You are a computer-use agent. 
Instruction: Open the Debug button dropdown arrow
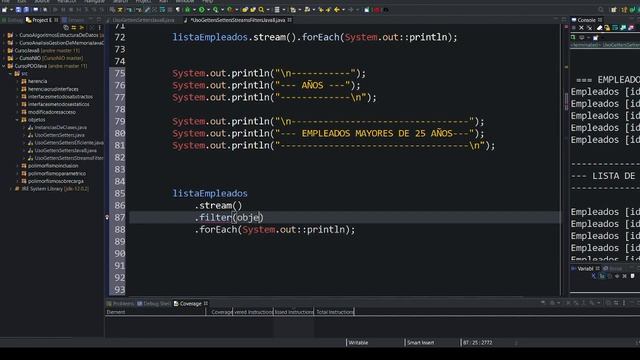click(194, 9)
